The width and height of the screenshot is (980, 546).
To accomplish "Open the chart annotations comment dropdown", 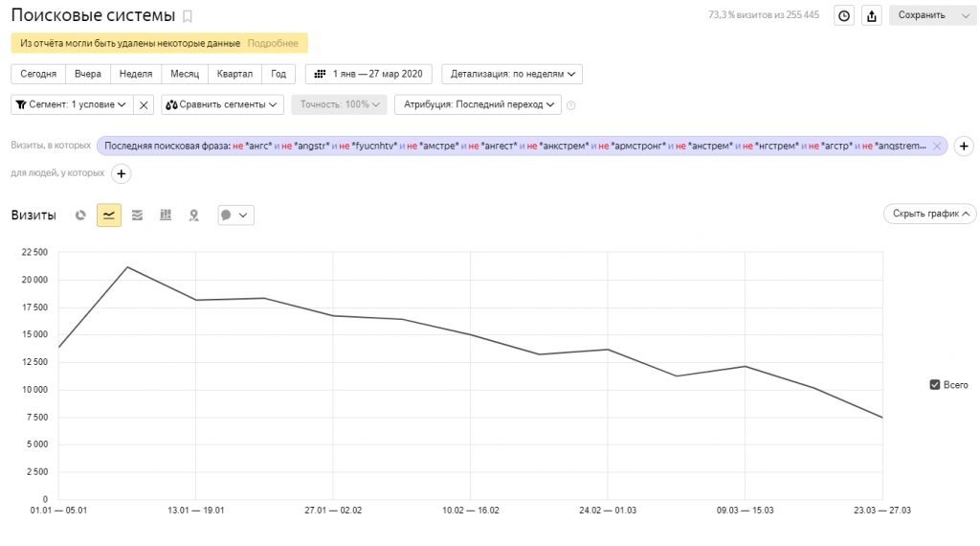I will 235,216.
